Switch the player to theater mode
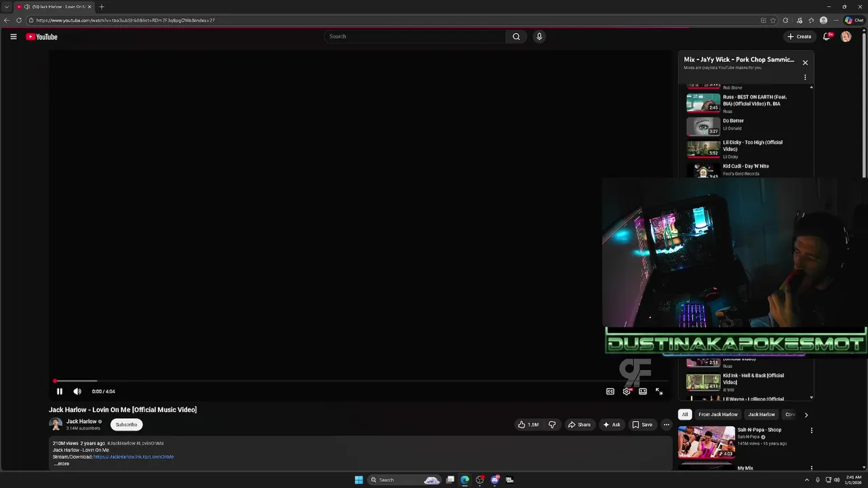868x488 pixels. [643, 391]
